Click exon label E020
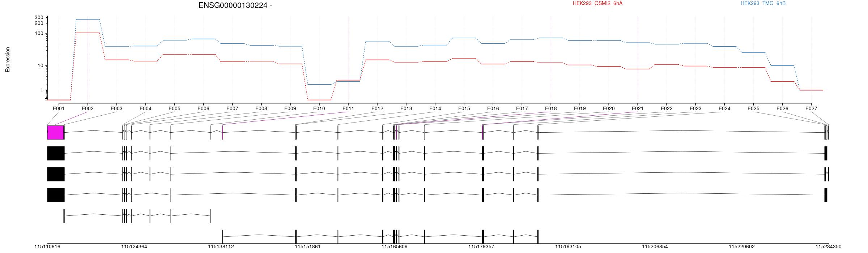 tap(609, 108)
